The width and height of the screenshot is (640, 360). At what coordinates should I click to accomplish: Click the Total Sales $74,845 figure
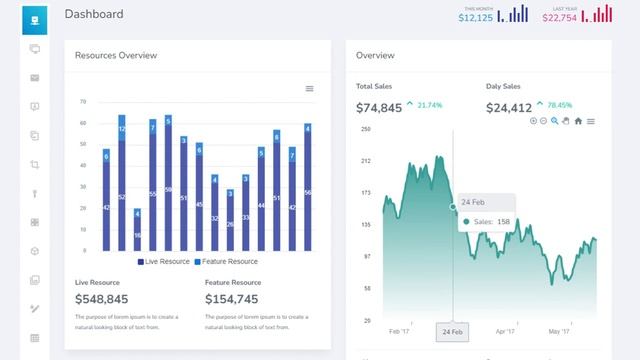coord(379,108)
